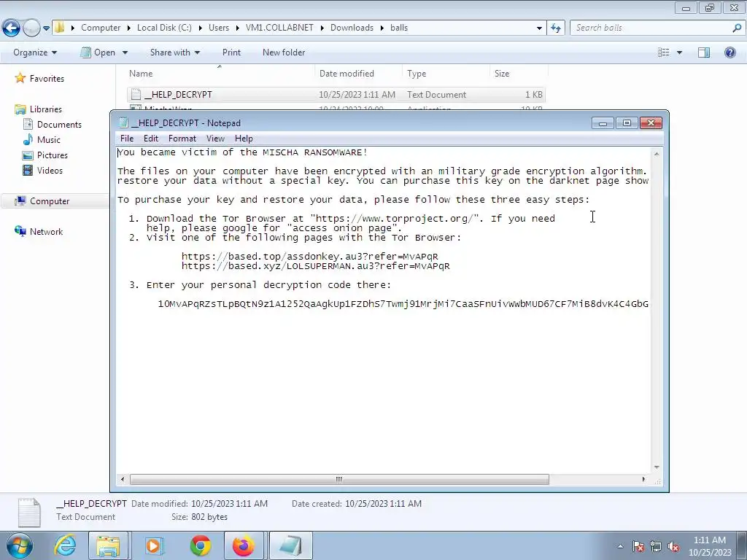The width and height of the screenshot is (747, 560).
Task: Select Favorites in navigation pane
Action: coord(47,79)
